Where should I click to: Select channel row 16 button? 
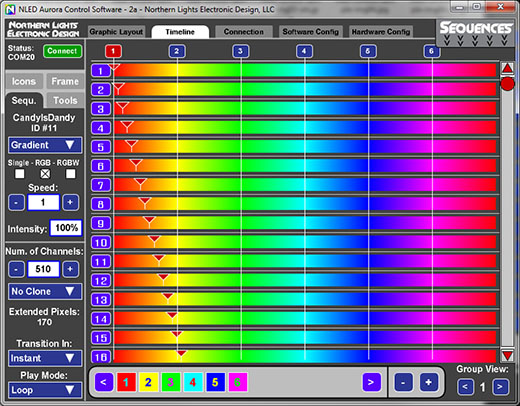(101, 357)
